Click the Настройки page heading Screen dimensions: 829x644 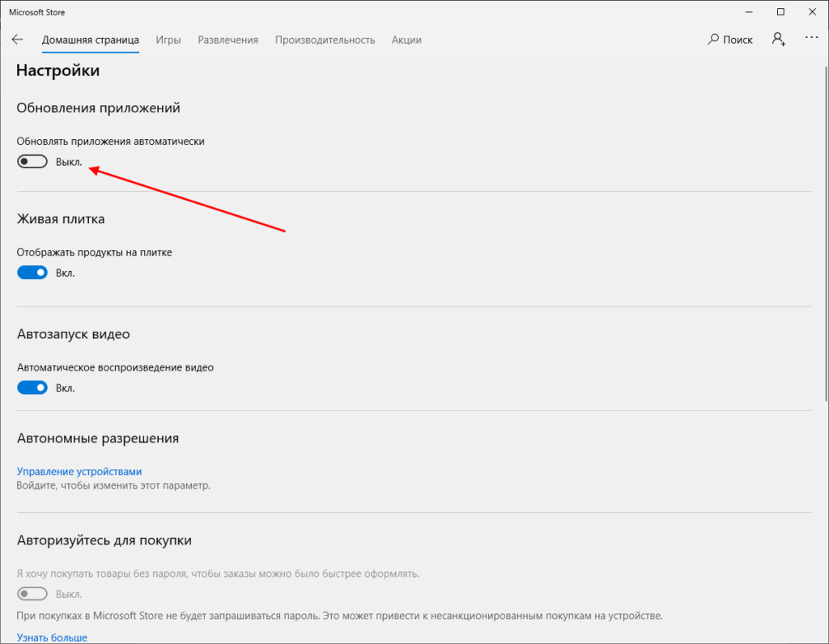[57, 70]
